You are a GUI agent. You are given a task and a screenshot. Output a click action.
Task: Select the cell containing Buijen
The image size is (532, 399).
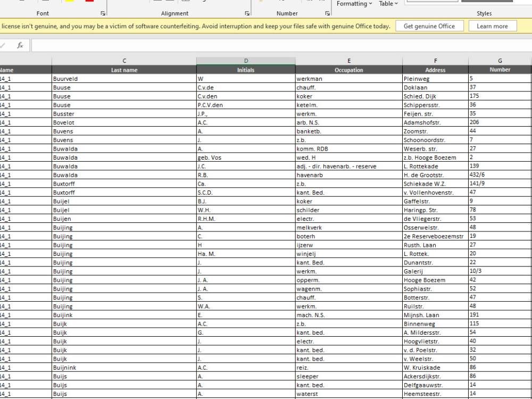[124, 219]
